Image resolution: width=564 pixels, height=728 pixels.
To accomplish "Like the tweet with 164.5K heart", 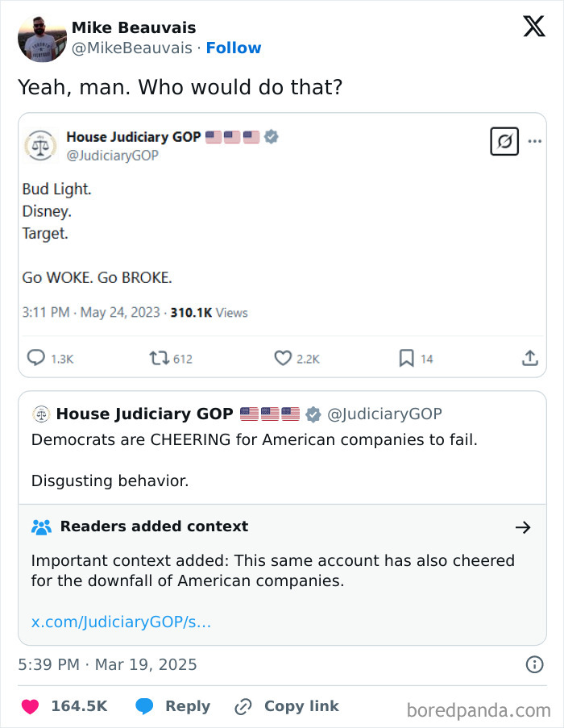I will (x=30, y=706).
